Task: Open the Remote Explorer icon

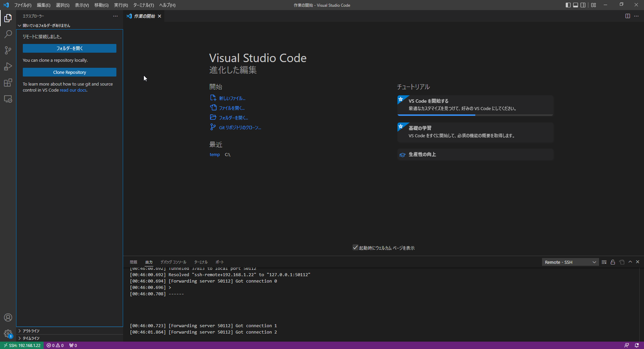Action: [8, 99]
